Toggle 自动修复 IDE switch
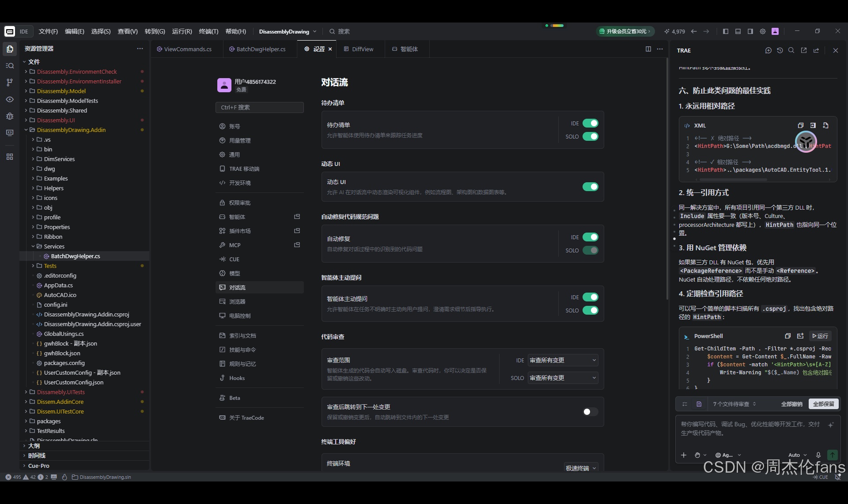The image size is (848, 504). pyautogui.click(x=591, y=237)
